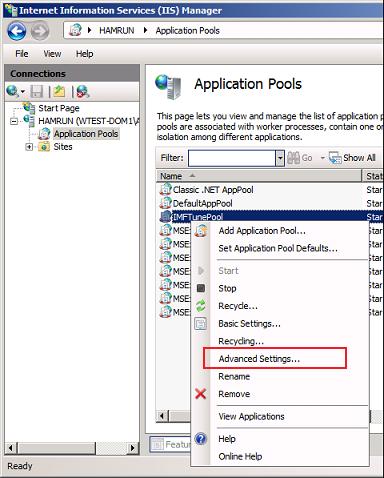Viewport: 384px width, 478px height.
Task: Click Application Pools in the address breadcrumb
Action: (x=188, y=31)
